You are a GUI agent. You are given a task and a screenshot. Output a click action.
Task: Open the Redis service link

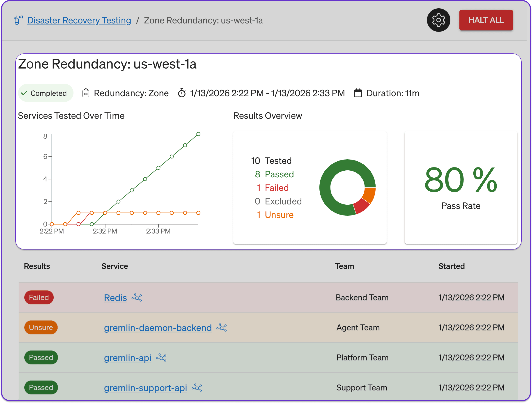tap(115, 298)
